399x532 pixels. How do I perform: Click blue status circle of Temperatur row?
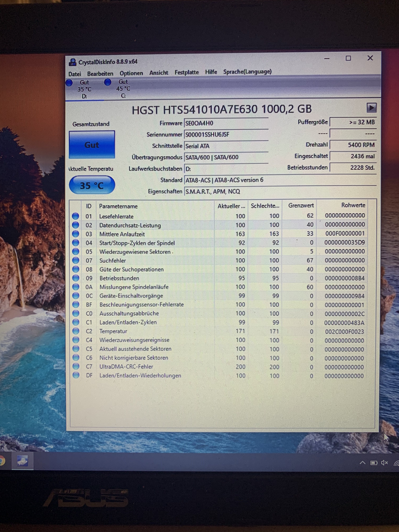click(76, 331)
